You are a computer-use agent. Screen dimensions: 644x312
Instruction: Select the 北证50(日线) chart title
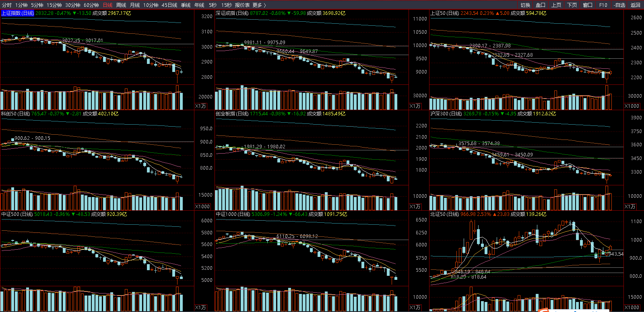(445, 214)
